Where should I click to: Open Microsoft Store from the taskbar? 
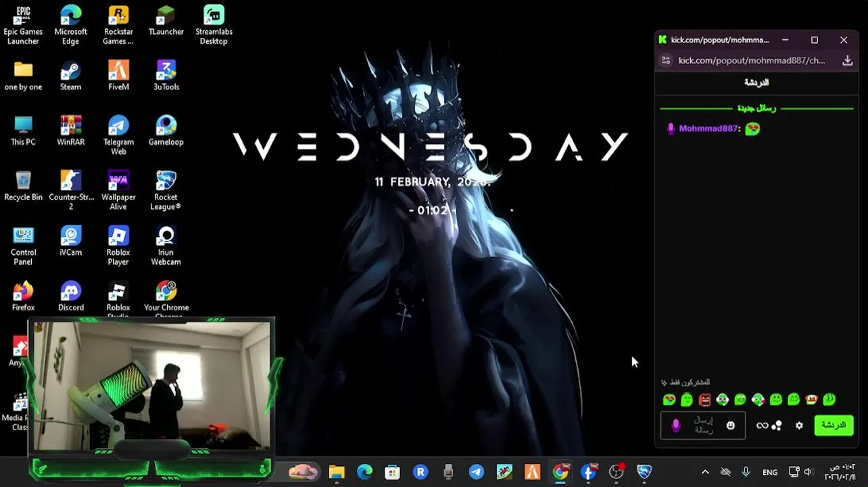point(392,471)
